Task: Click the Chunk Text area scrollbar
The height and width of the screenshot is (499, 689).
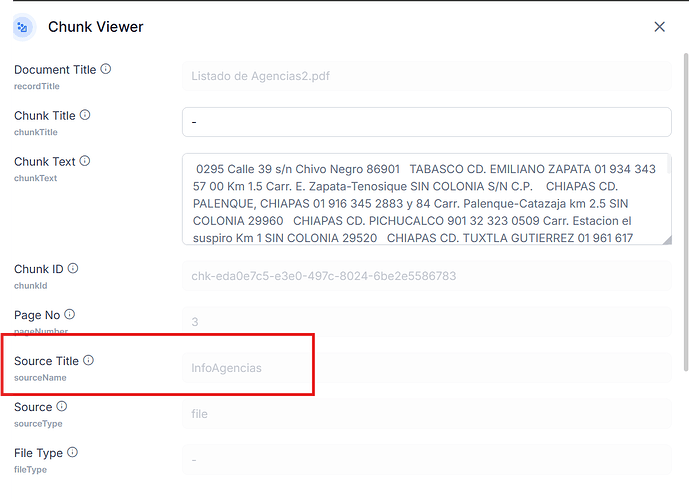Action: [667, 199]
